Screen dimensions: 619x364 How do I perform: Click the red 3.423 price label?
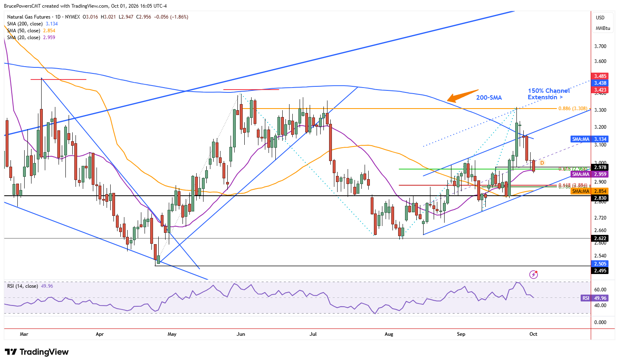[600, 90]
